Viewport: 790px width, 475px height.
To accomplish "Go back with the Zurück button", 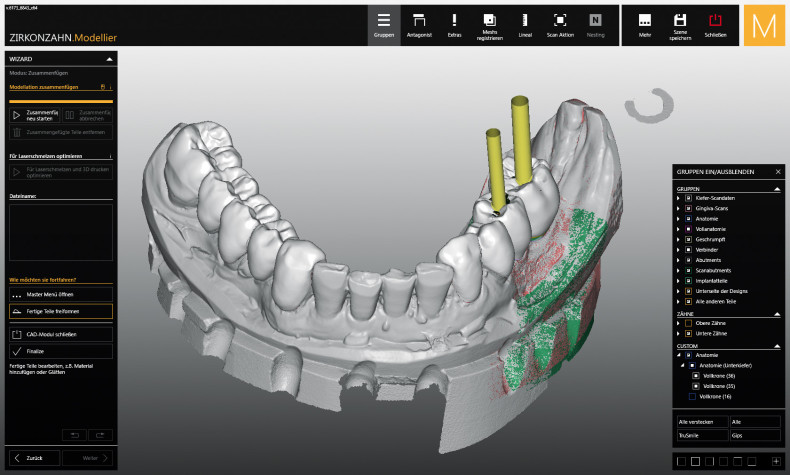I will pyautogui.click(x=34, y=458).
